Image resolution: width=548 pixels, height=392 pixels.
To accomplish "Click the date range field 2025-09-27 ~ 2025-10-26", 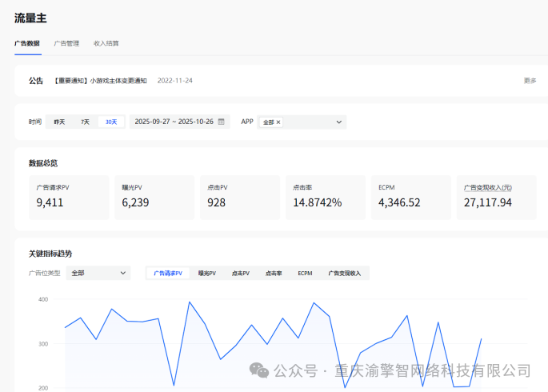I will pos(174,122).
